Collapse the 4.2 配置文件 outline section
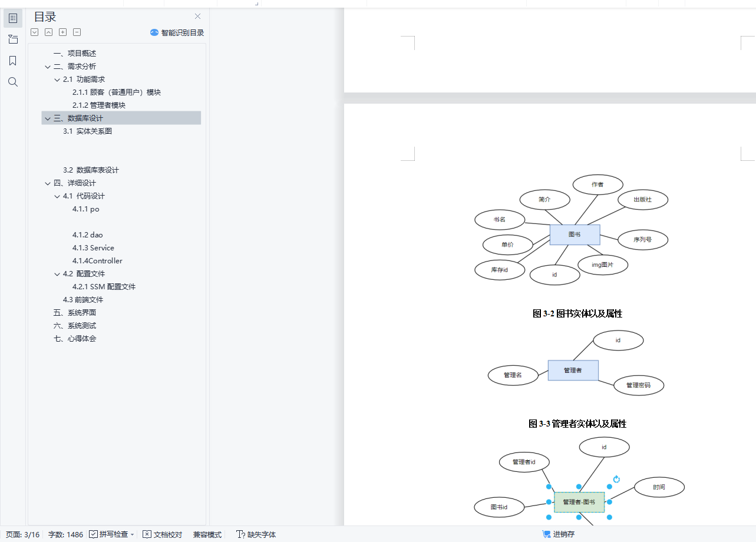The width and height of the screenshot is (756, 542). click(57, 274)
